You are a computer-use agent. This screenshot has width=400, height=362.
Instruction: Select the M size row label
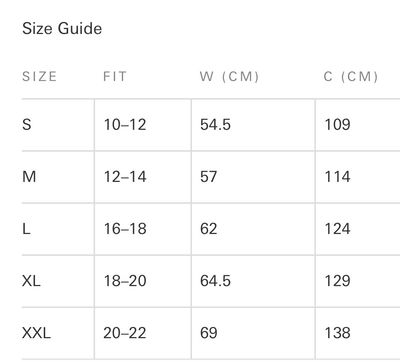tap(29, 177)
